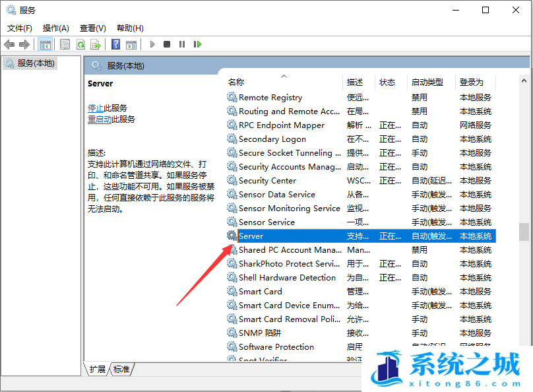The image size is (533, 392).
Task: Minimize the 服务 window
Action: 456,10
